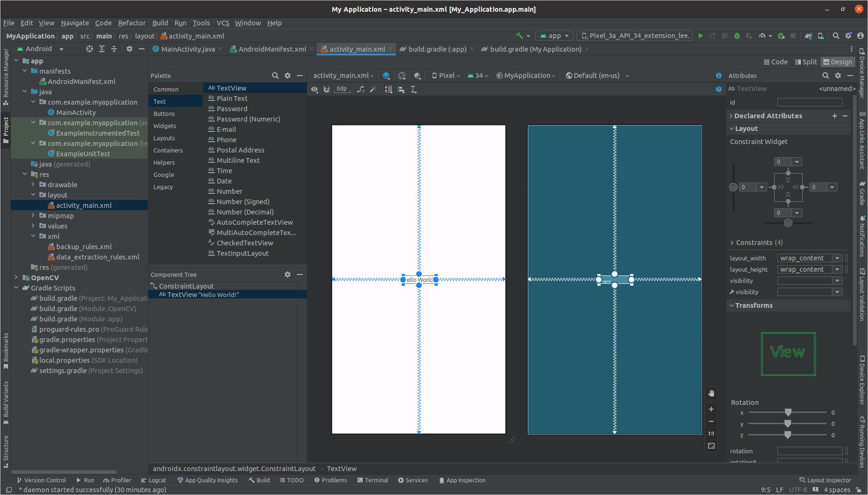
Task: Debug the app with the bug icon
Action: tap(737, 36)
